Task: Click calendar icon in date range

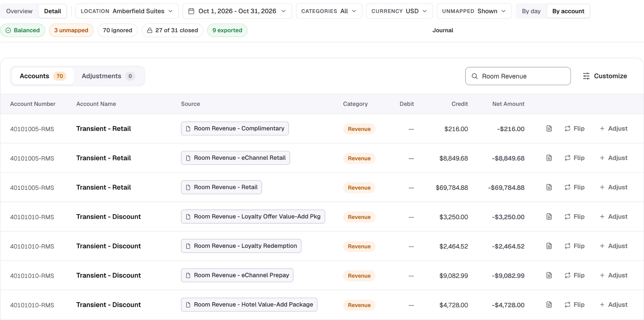Action: [191, 11]
